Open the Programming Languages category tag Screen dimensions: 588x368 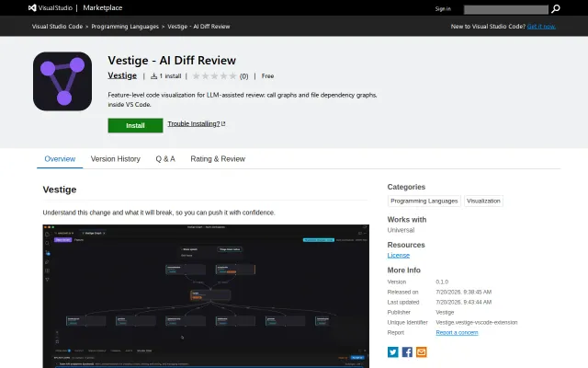tap(424, 201)
